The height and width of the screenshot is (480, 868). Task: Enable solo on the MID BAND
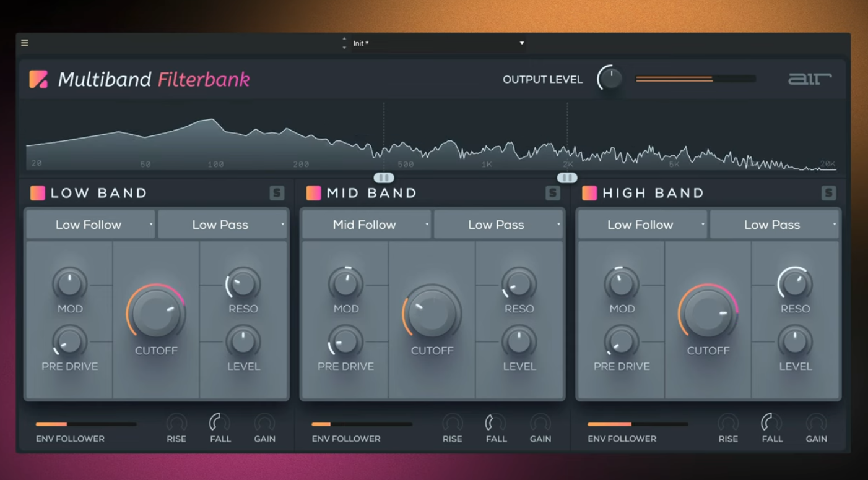(553, 193)
